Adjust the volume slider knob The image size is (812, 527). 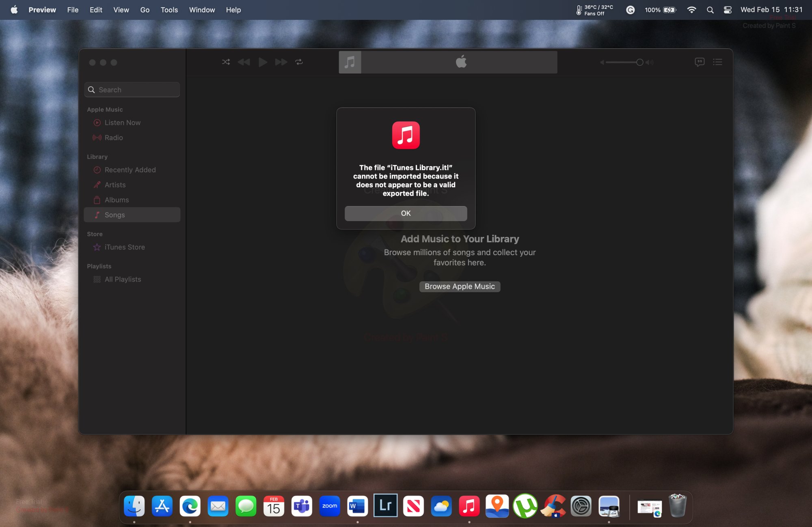tap(639, 62)
